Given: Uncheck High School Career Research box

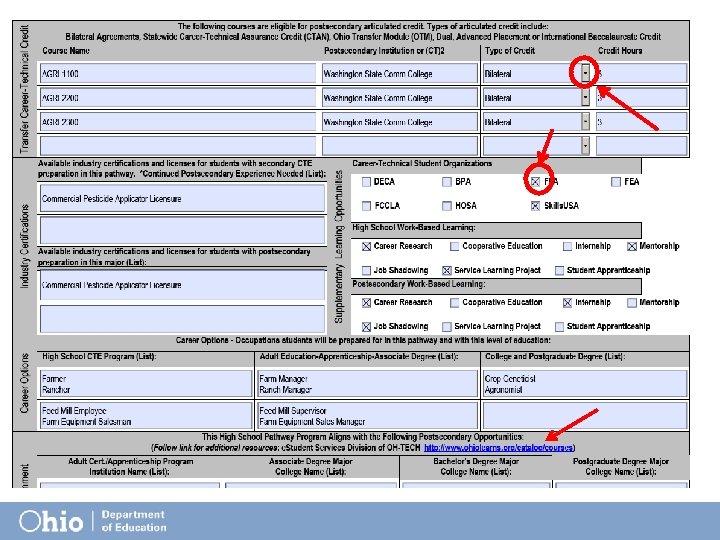Looking at the screenshot, I should [366, 247].
